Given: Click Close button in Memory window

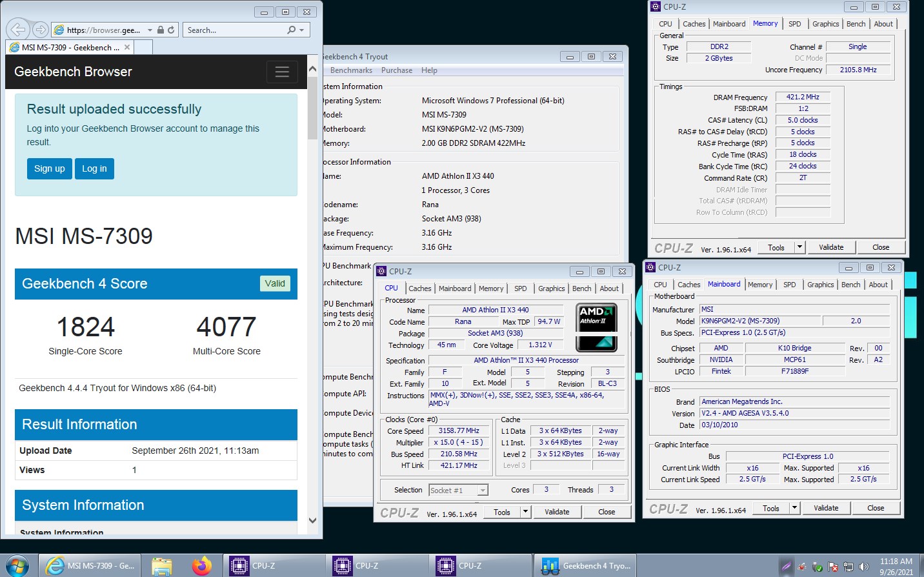Looking at the screenshot, I should [881, 247].
